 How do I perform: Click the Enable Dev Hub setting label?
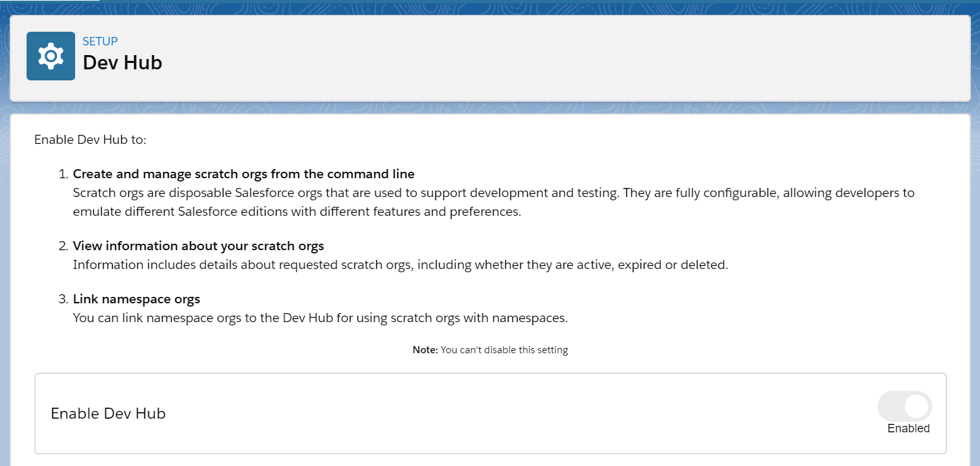click(x=108, y=414)
